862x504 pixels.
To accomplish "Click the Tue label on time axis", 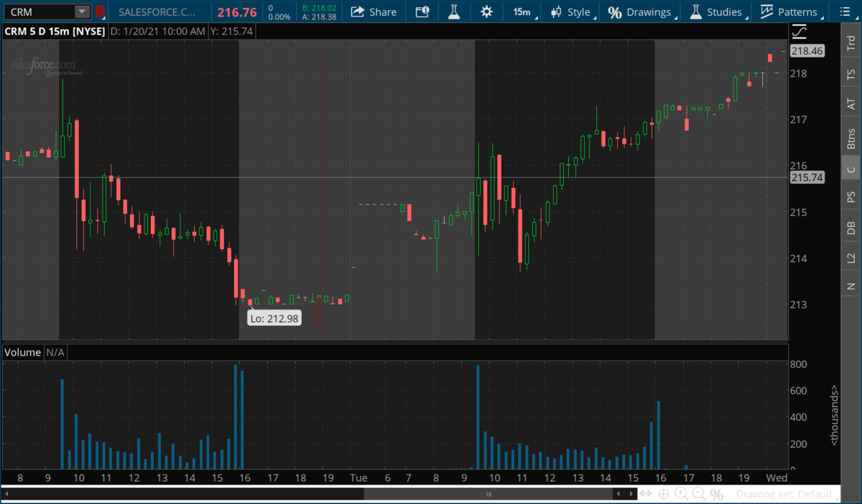I will click(358, 477).
